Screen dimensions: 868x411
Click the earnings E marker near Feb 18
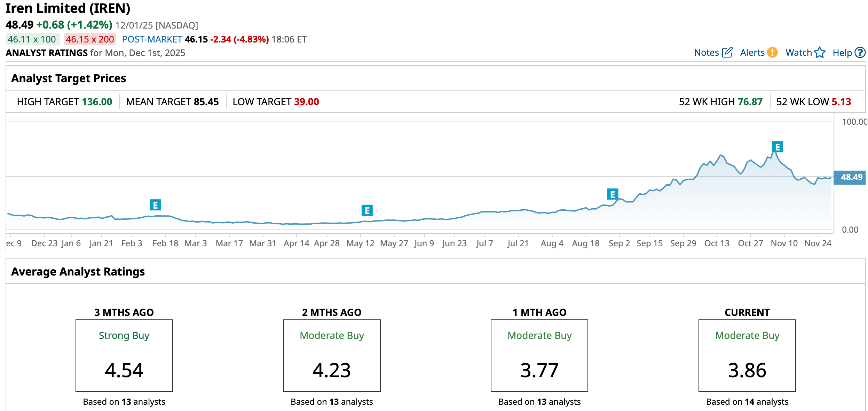point(155,205)
